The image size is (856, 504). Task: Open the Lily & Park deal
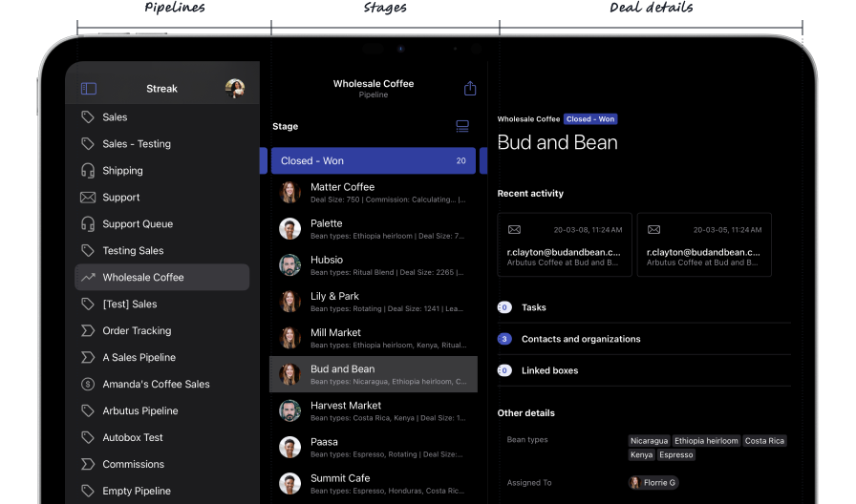374,302
